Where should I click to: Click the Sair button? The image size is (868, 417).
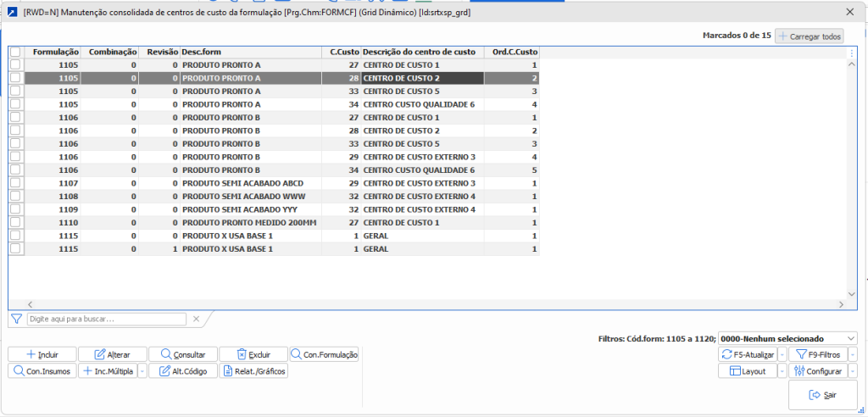822,395
